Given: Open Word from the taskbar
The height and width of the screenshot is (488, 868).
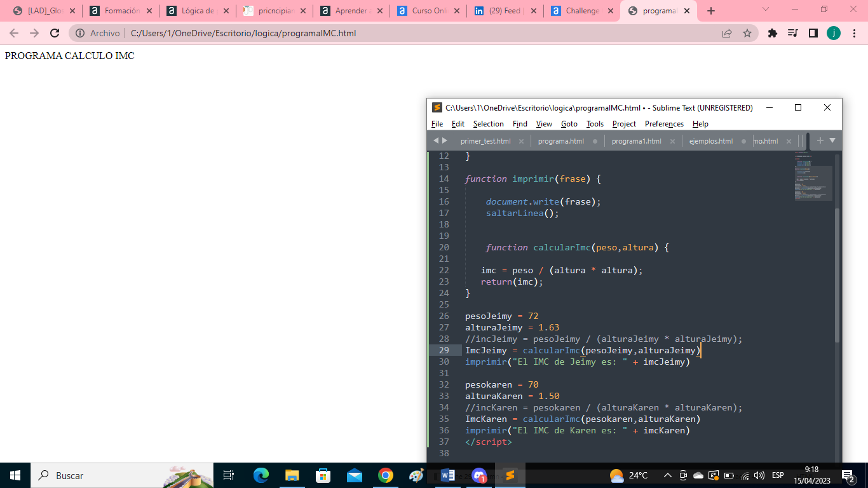Looking at the screenshot, I should point(447,475).
